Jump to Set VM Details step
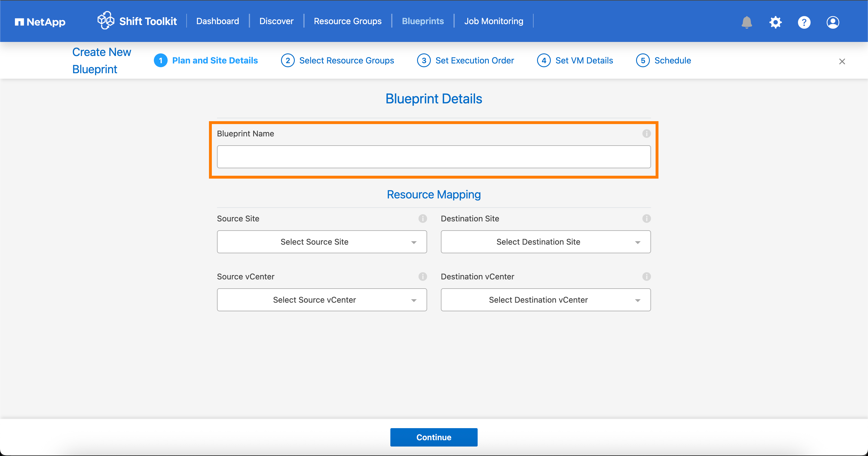Screen dimensions: 868x456 point(584,60)
